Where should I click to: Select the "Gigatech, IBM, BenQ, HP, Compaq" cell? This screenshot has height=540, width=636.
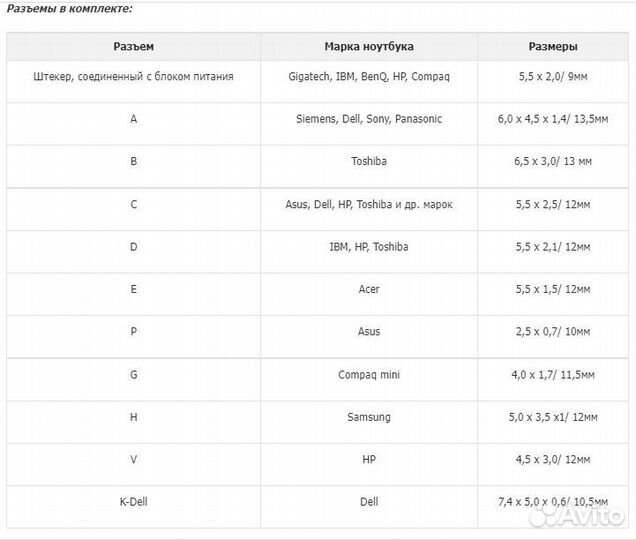[369, 76]
